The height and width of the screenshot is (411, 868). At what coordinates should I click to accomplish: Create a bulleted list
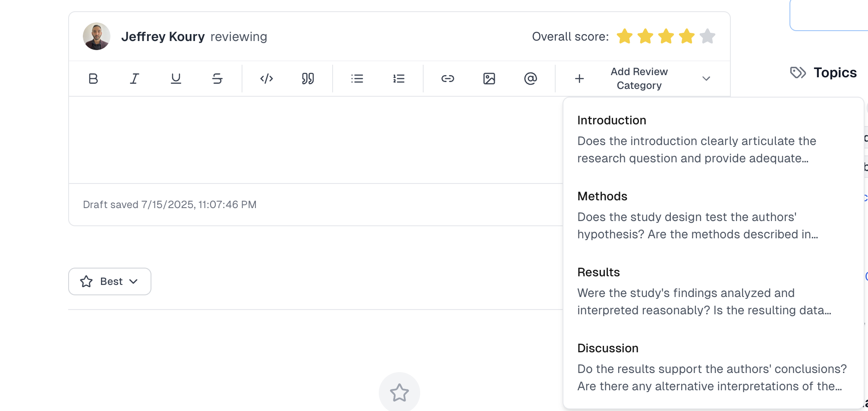[x=357, y=79]
